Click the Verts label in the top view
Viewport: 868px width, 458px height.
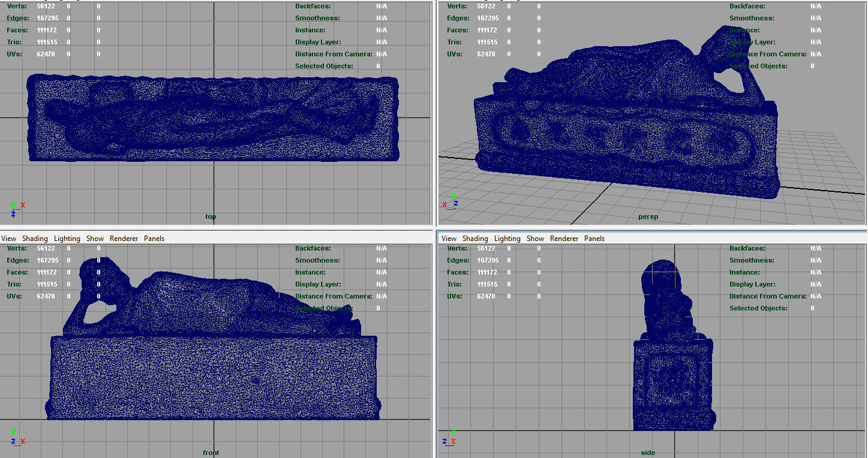(17, 6)
